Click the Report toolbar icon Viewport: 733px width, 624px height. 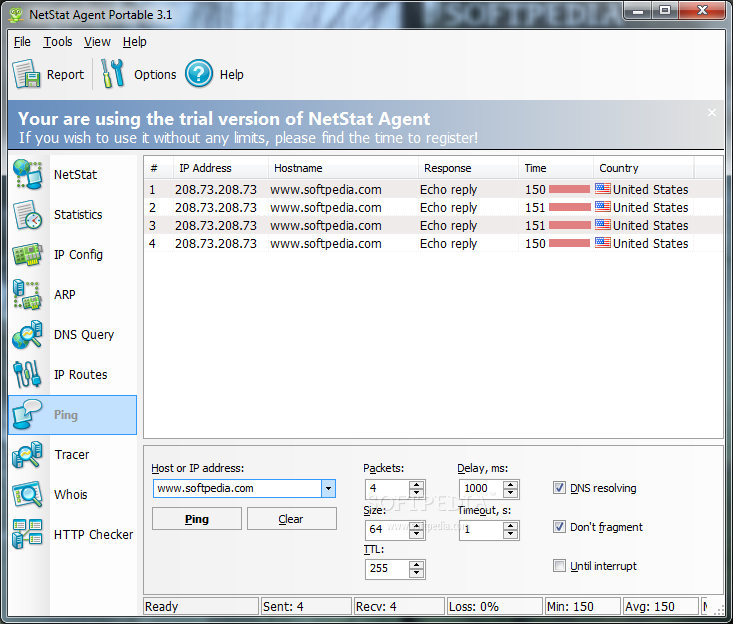point(27,74)
